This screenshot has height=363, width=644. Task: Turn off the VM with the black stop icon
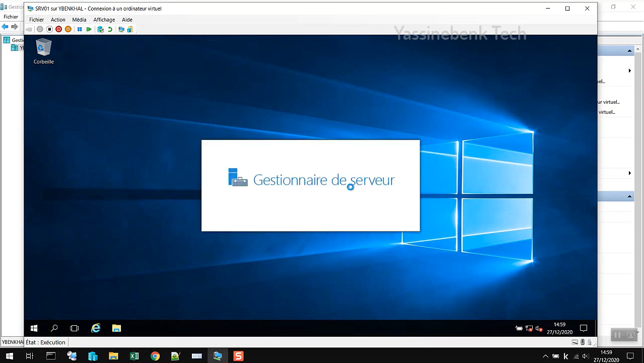(x=49, y=29)
